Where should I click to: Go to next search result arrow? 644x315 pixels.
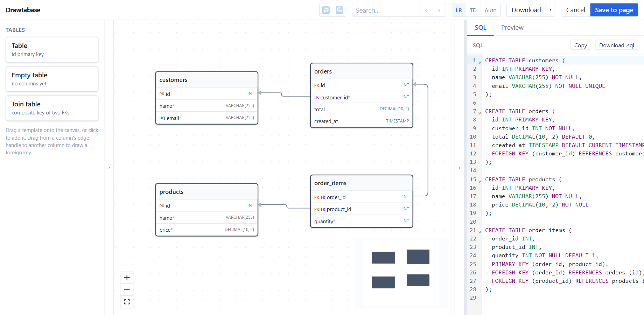439,10
